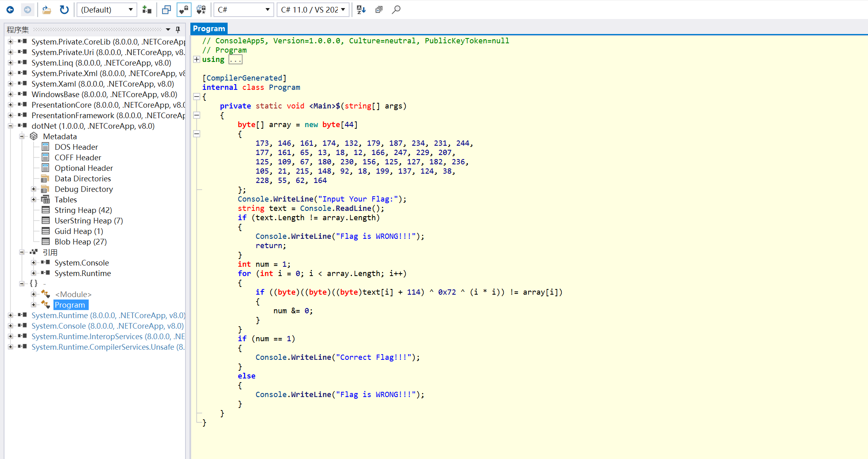Screen dimensions: 868x459
Task: Click the Sort results A-Z icon
Action: click(361, 10)
